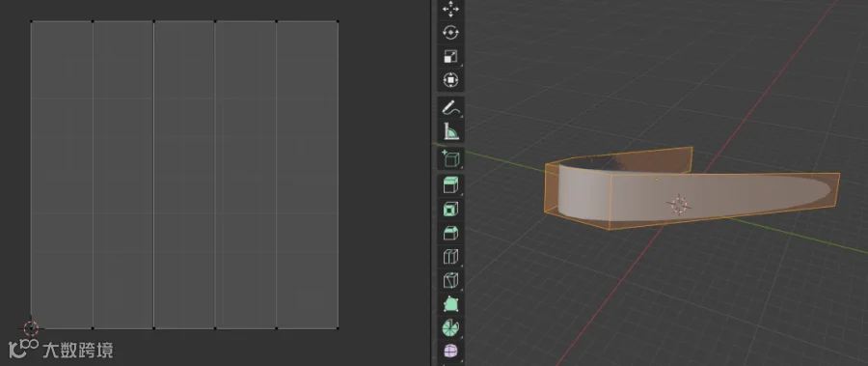The width and height of the screenshot is (868, 366).
Task: Select the Inset Faces tool
Action: [x=450, y=209]
